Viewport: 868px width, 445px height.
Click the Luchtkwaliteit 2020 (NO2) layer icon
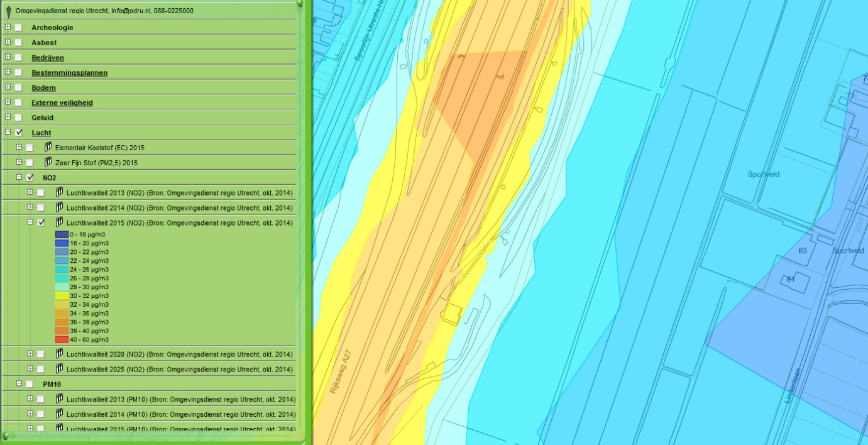59,353
